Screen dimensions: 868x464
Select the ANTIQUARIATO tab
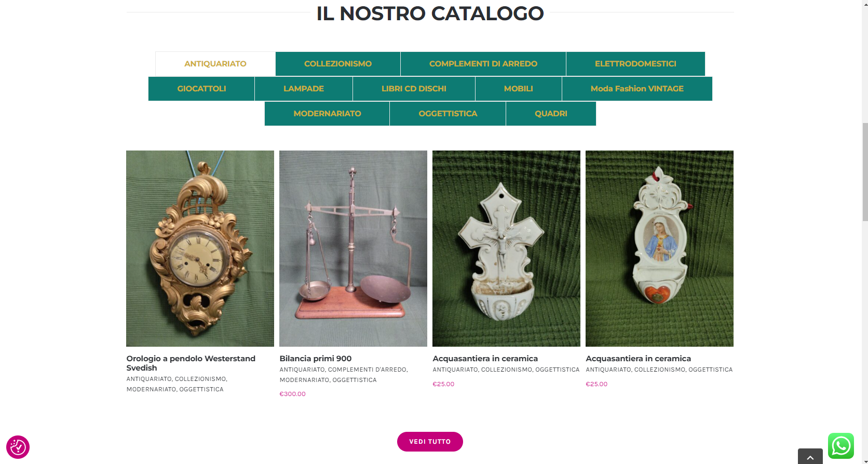pos(215,64)
